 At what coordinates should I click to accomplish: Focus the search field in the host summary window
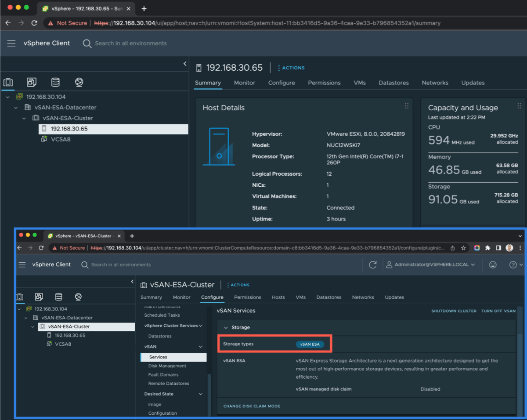point(131,43)
